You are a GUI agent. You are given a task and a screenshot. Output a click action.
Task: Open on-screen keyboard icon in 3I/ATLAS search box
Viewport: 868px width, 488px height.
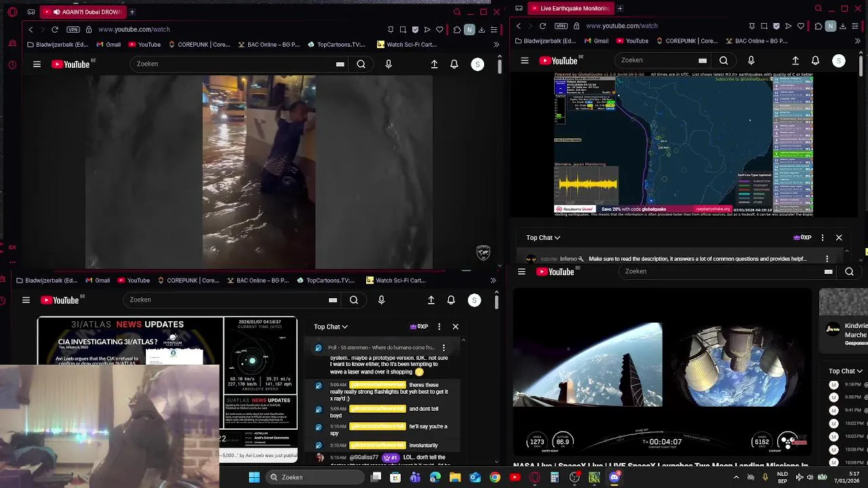click(333, 300)
